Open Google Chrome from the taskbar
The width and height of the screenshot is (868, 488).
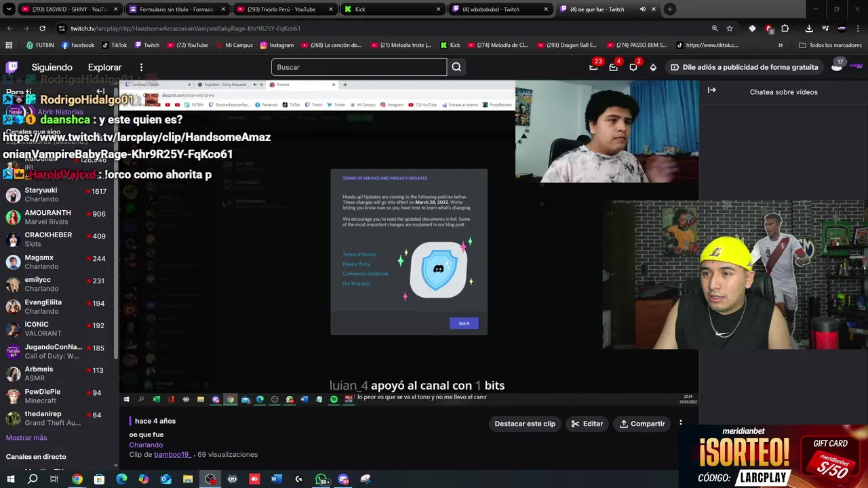click(77, 479)
